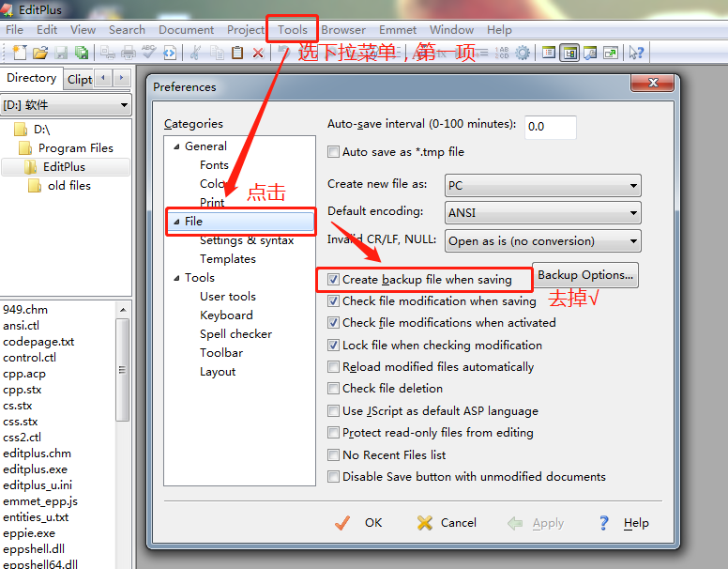This screenshot has width=728, height=569.
Task: Click the gear Preferences toolbar icon
Action: 523,53
